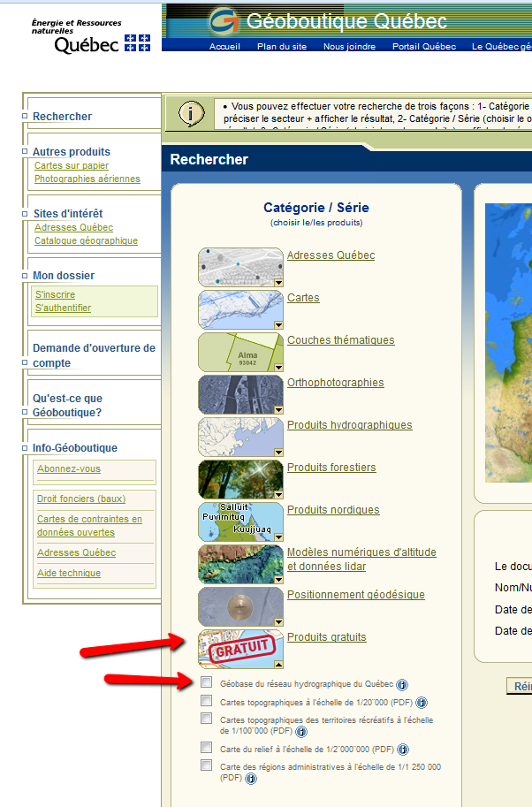
Task: Click the Produits gratuits category link
Action: (327, 637)
